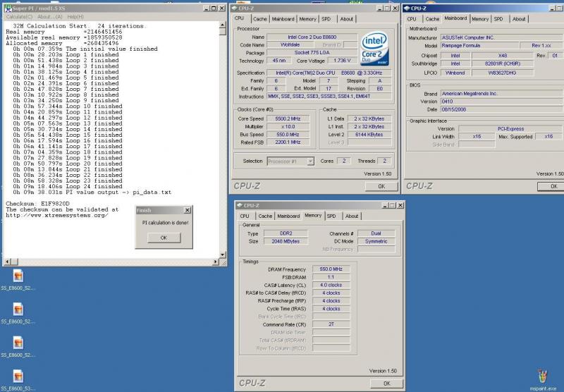The image size is (564, 392).
Task: Select CPU tab in processor CPU-Z window
Action: click(x=240, y=18)
